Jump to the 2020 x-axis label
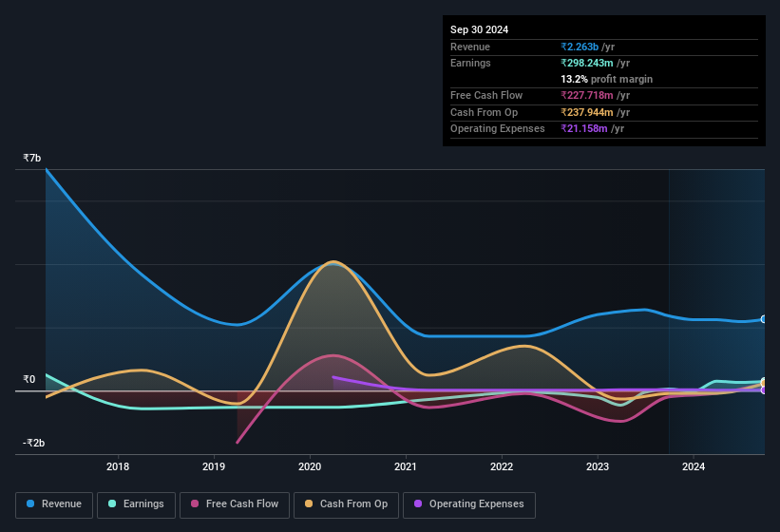The height and width of the screenshot is (532, 780). pos(310,466)
